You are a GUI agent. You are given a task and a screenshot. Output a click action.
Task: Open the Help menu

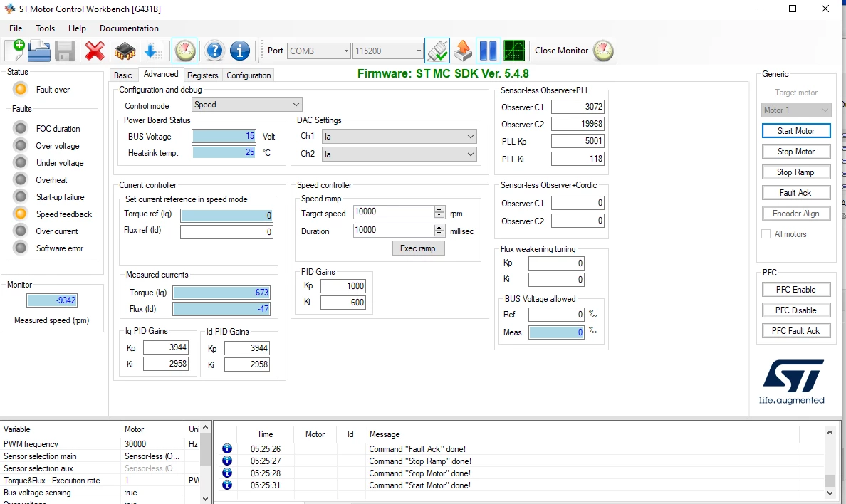[x=77, y=28]
